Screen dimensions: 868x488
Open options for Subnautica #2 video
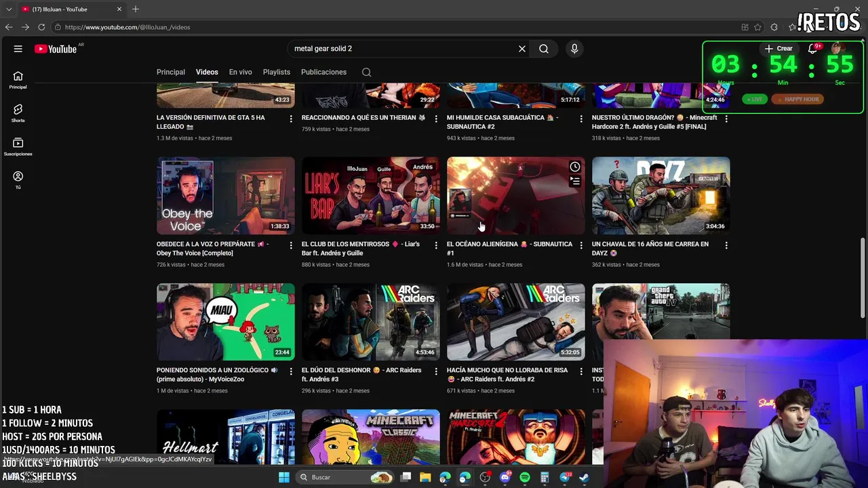click(581, 119)
